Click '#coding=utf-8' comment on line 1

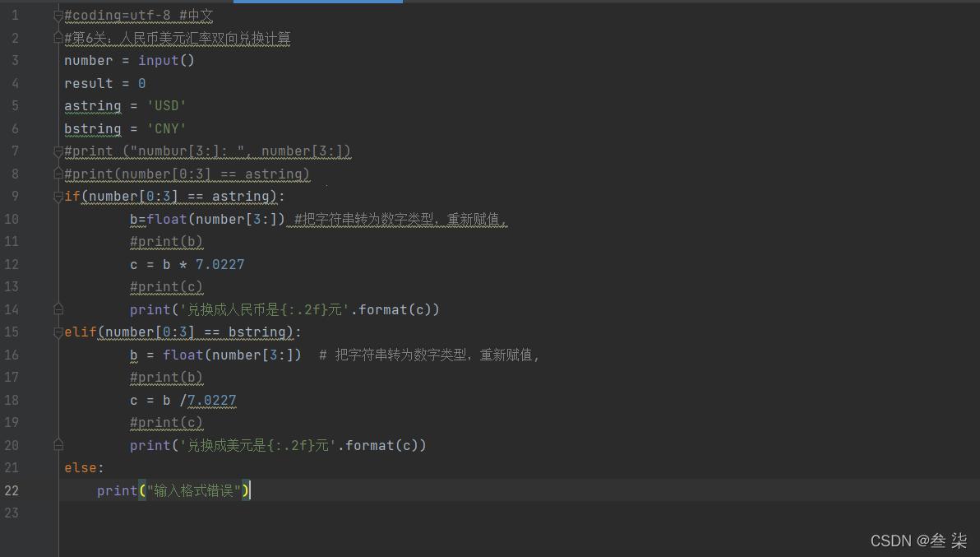pyautogui.click(x=117, y=16)
